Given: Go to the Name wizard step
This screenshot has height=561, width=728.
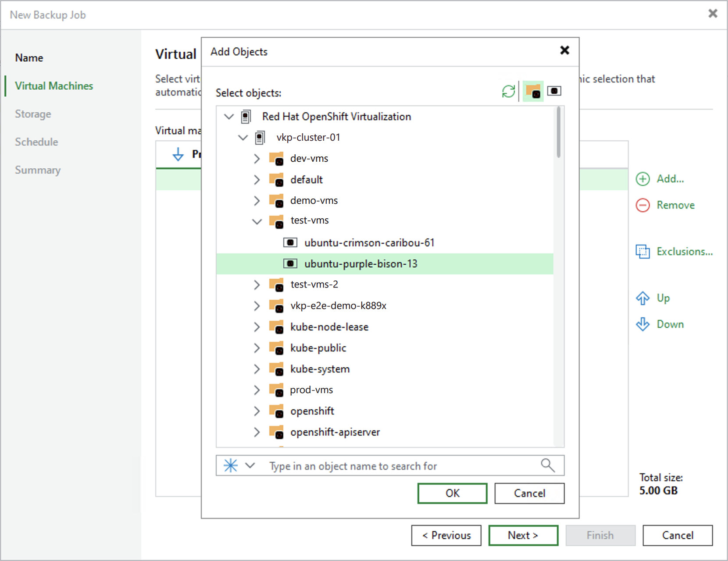Looking at the screenshot, I should 29,58.
